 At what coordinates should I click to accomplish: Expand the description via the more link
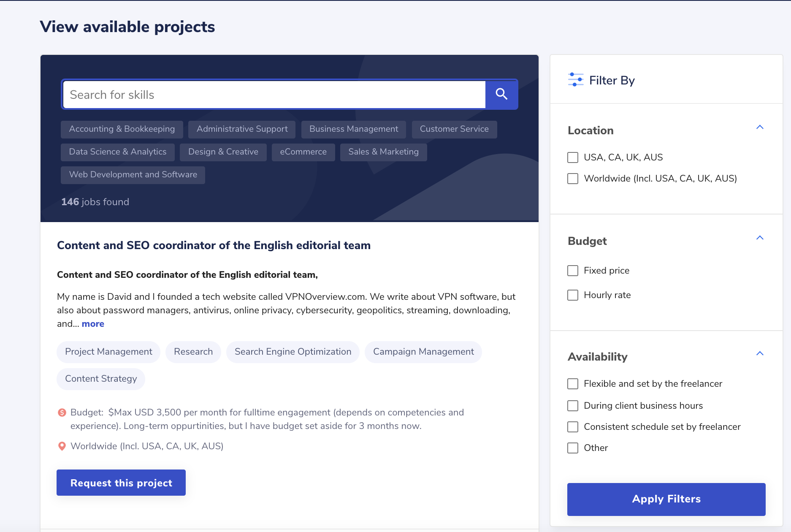tap(93, 324)
